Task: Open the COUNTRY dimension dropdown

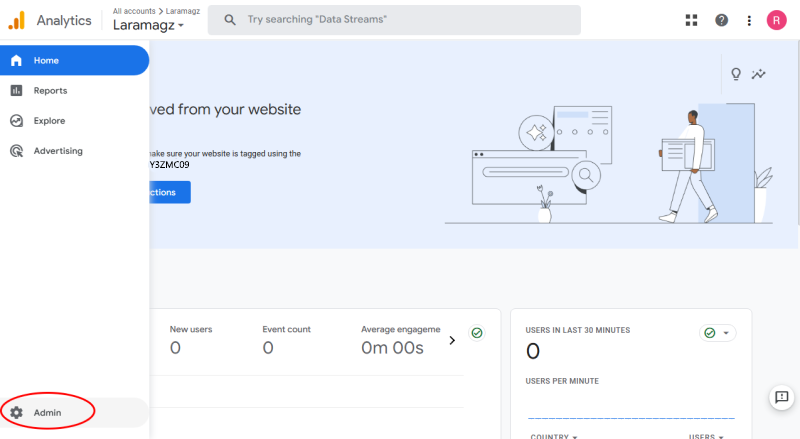Action: coord(554,436)
